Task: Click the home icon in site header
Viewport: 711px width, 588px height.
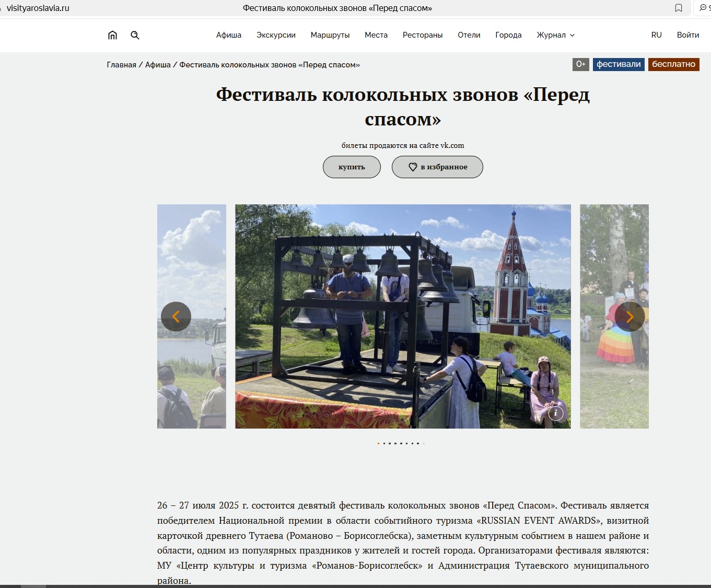Action: pos(112,35)
